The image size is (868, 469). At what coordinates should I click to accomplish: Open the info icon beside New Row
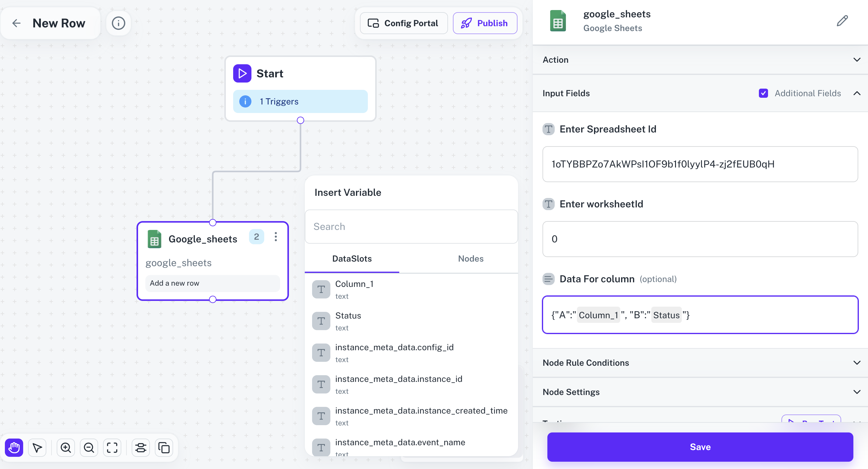coord(118,23)
